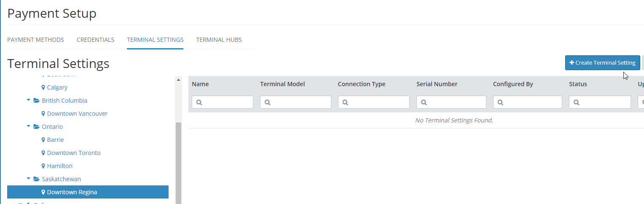Image resolution: width=644 pixels, height=204 pixels.
Task: Click the Calgary location pin icon
Action: [x=43, y=87]
